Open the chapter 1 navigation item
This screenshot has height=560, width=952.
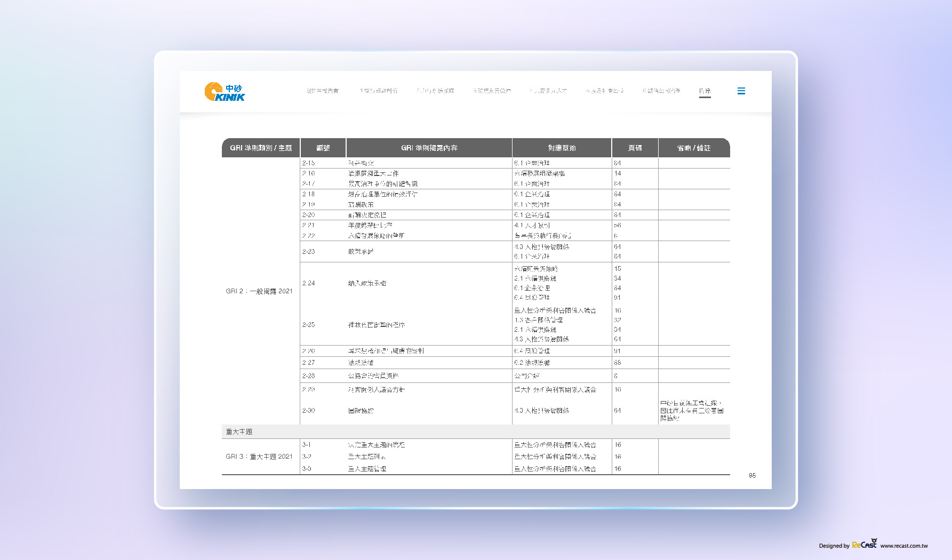pyautogui.click(x=378, y=91)
